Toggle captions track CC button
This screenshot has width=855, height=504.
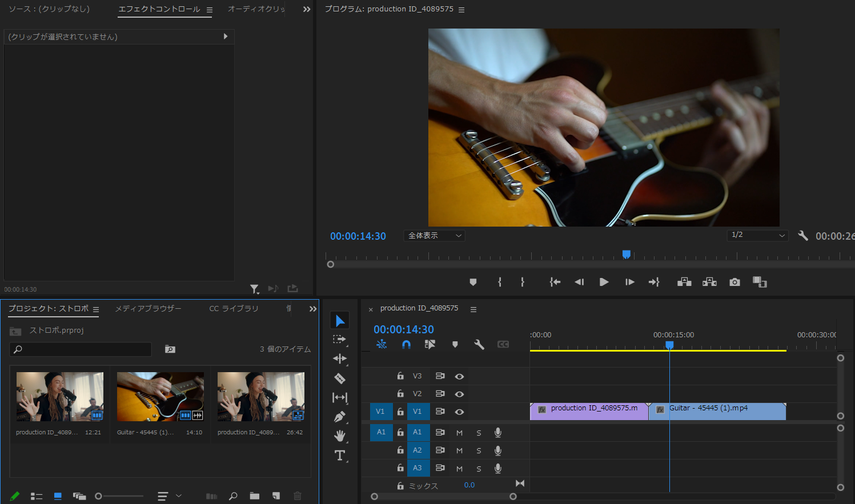[x=503, y=344]
